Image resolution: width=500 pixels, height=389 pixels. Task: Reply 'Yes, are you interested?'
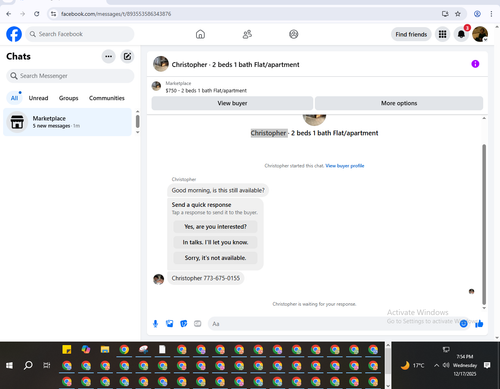(215, 227)
